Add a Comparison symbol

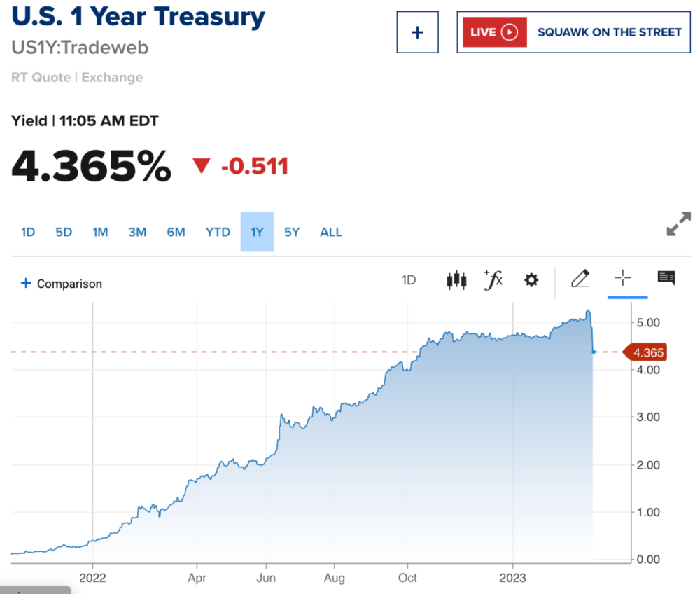pyautogui.click(x=62, y=284)
